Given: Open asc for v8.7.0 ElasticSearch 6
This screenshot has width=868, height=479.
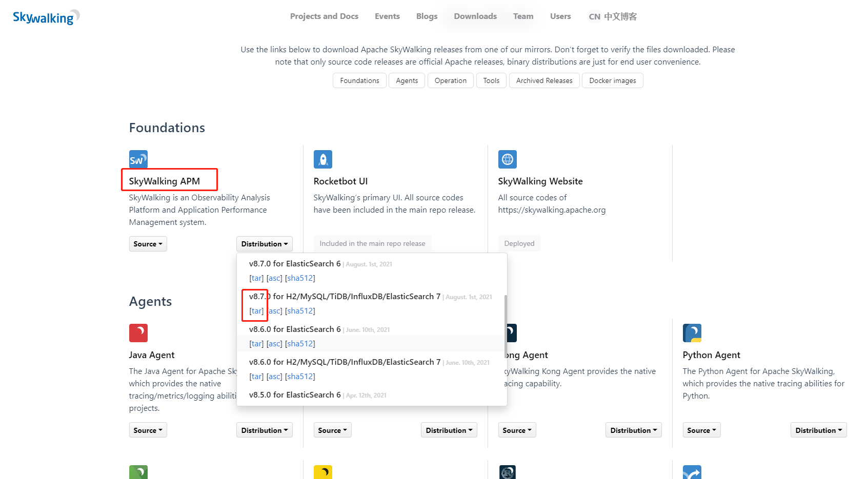Looking at the screenshot, I should [x=274, y=278].
